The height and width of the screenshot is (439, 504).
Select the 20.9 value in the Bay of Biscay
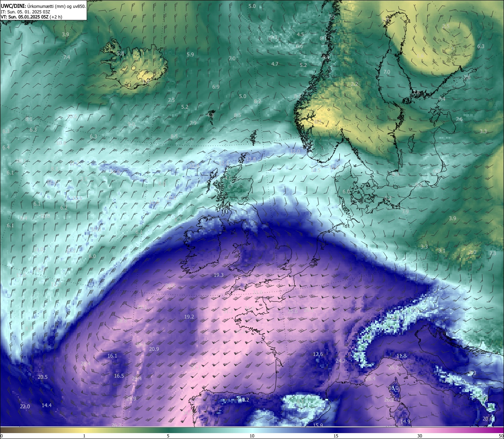click(154, 349)
